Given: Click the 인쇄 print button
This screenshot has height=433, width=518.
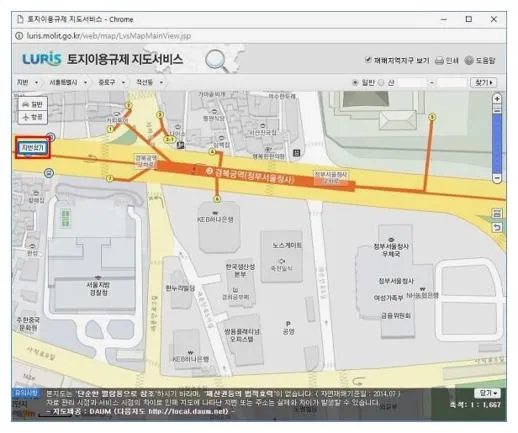Looking at the screenshot, I should [x=447, y=60].
